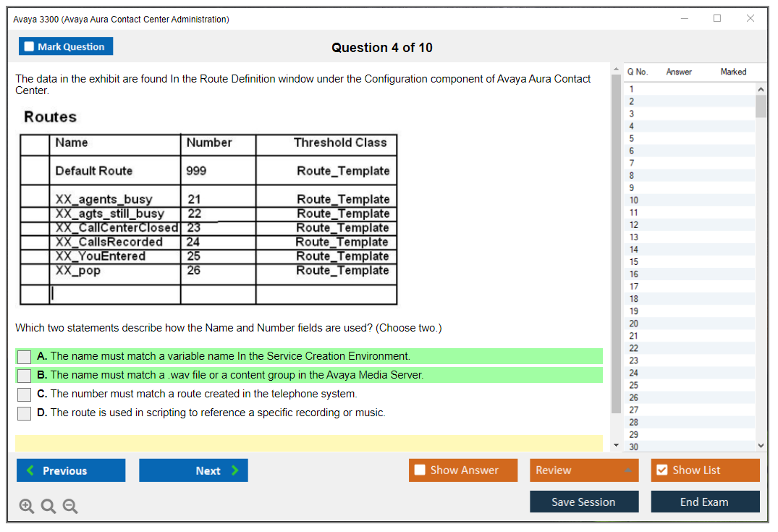Click the Marked column header

(733, 72)
